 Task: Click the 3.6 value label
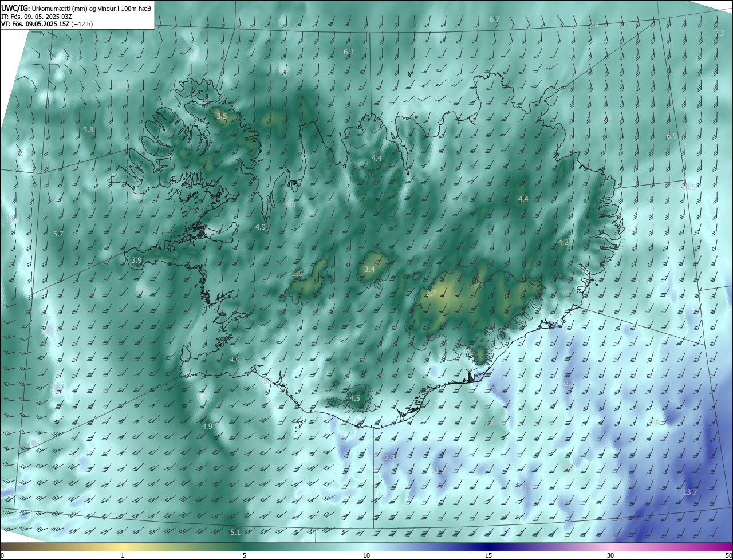(x=297, y=273)
